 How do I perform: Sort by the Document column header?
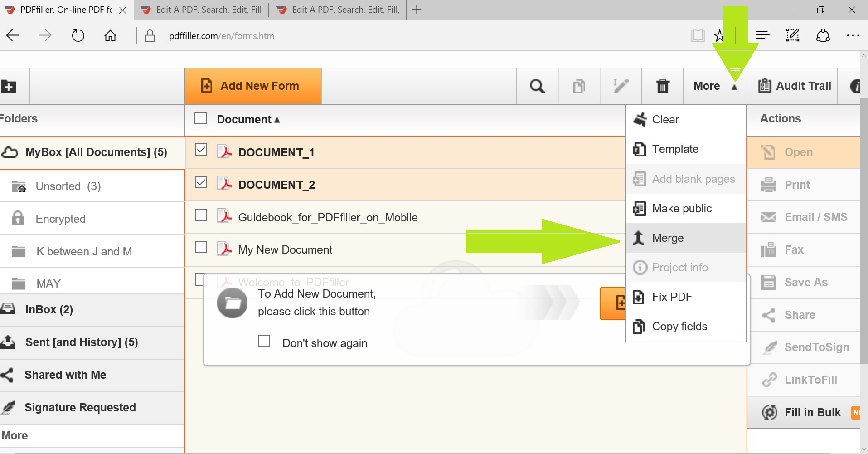click(248, 119)
